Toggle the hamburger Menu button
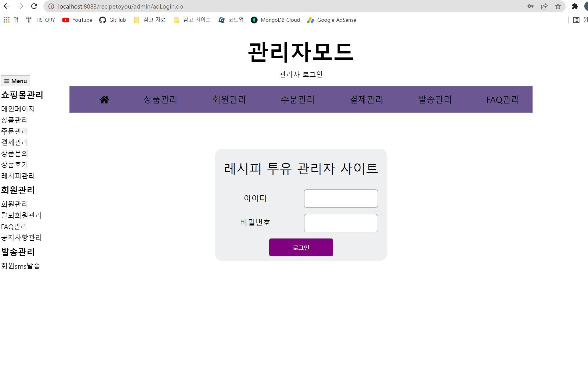 click(x=16, y=81)
